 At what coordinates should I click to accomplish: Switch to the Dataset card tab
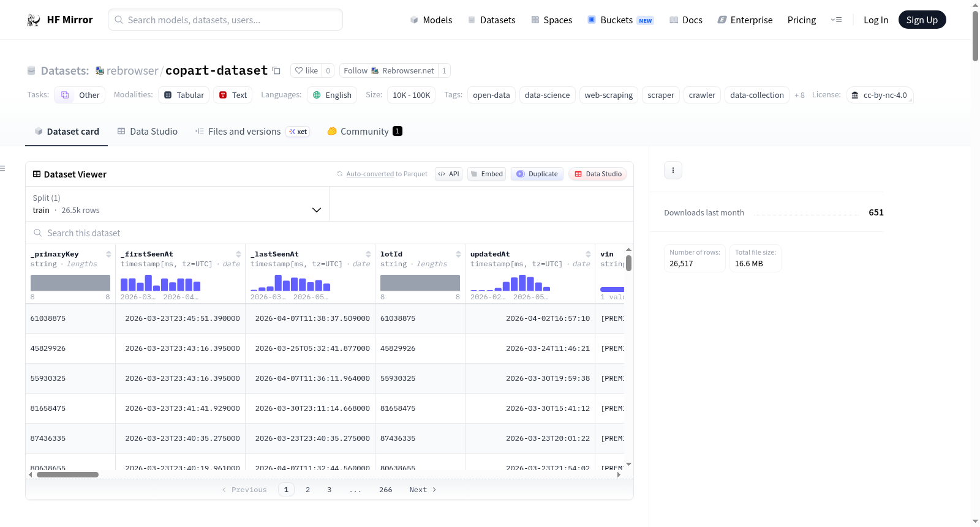tap(66, 132)
